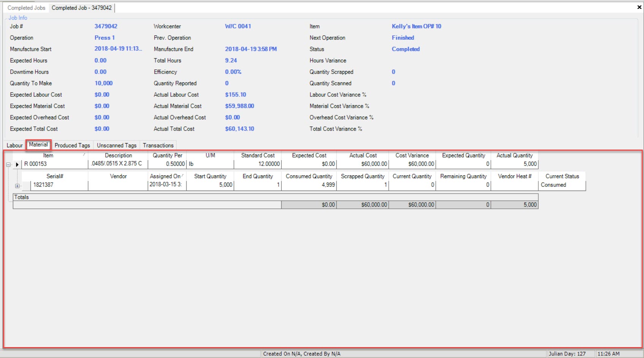Image resolution: width=644 pixels, height=358 pixels.
Task: Sort by Assigned On column header
Action: click(x=167, y=177)
